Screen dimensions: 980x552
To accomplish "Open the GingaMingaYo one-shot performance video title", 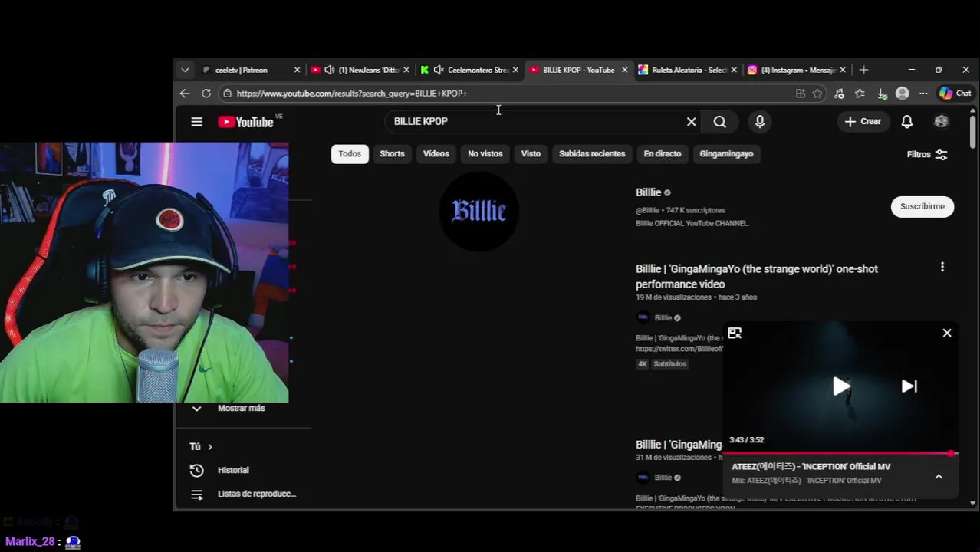I will [757, 276].
